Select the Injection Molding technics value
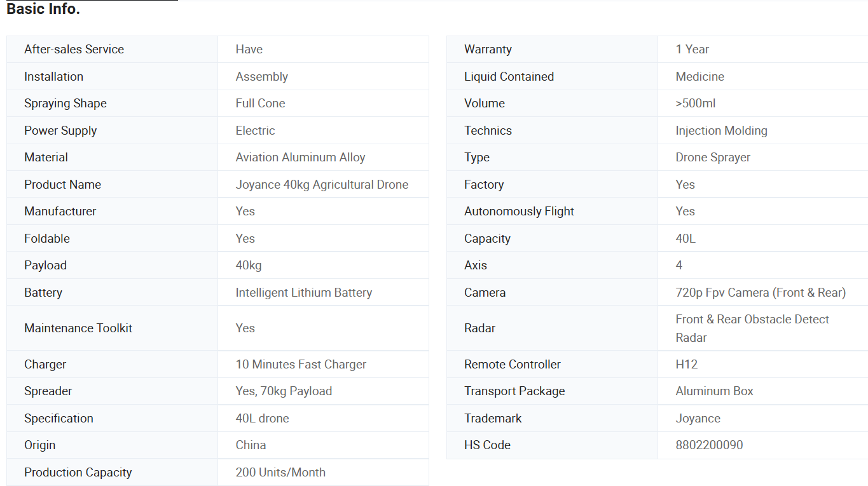 721,130
